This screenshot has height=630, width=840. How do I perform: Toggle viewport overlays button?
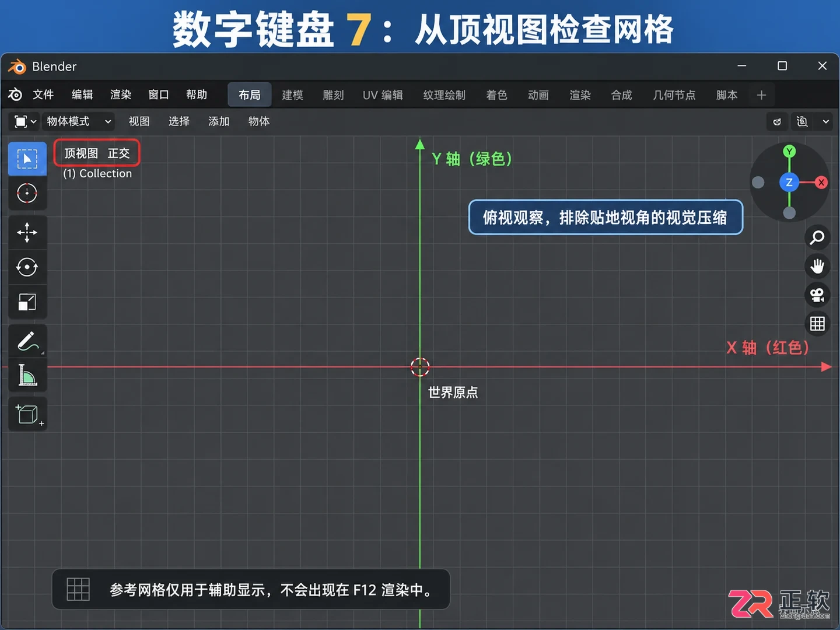[x=803, y=121]
